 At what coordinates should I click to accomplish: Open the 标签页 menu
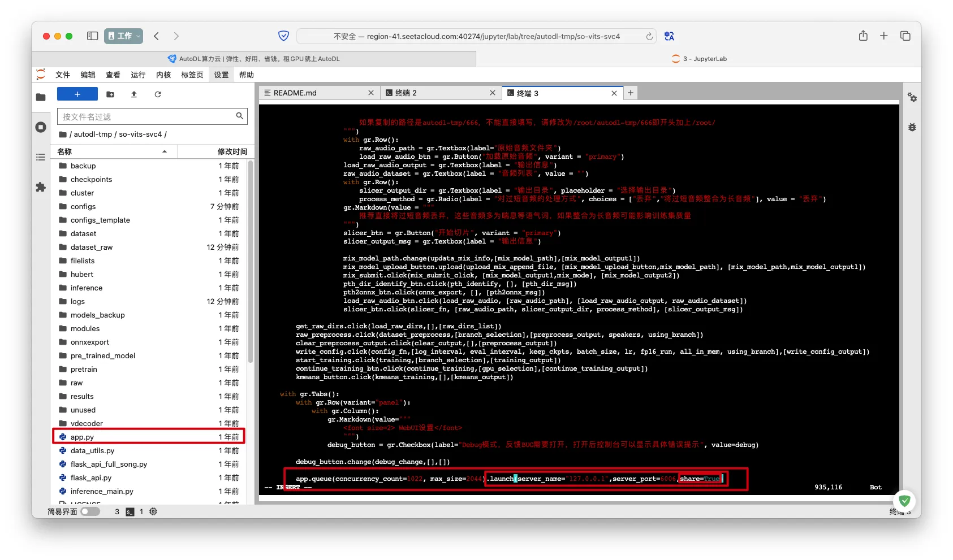point(192,75)
